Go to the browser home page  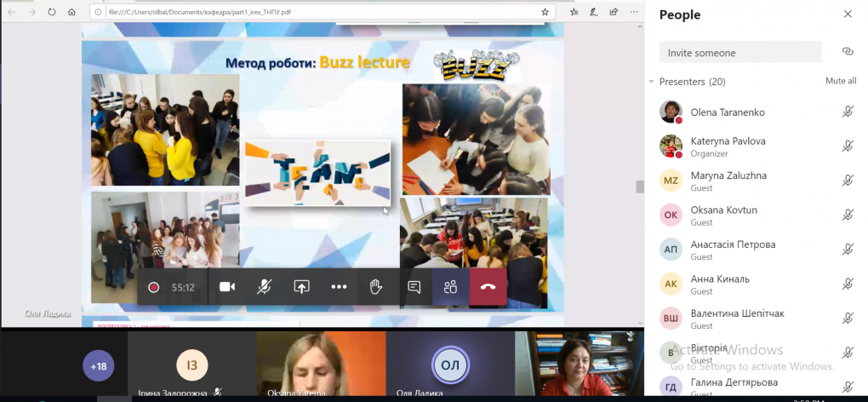(x=71, y=13)
